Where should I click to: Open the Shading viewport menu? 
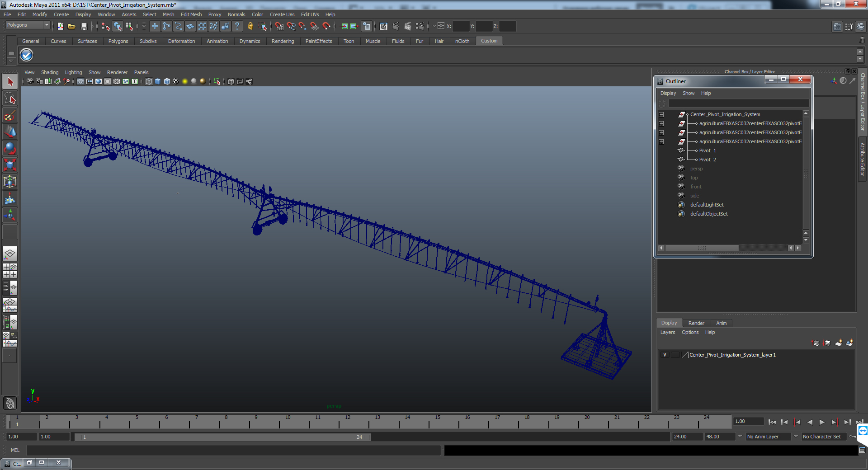click(x=50, y=72)
